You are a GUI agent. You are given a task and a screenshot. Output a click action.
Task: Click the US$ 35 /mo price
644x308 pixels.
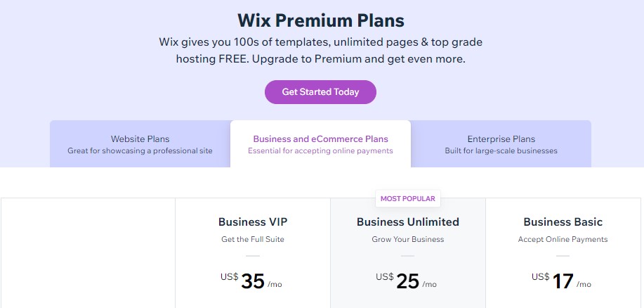pos(251,281)
